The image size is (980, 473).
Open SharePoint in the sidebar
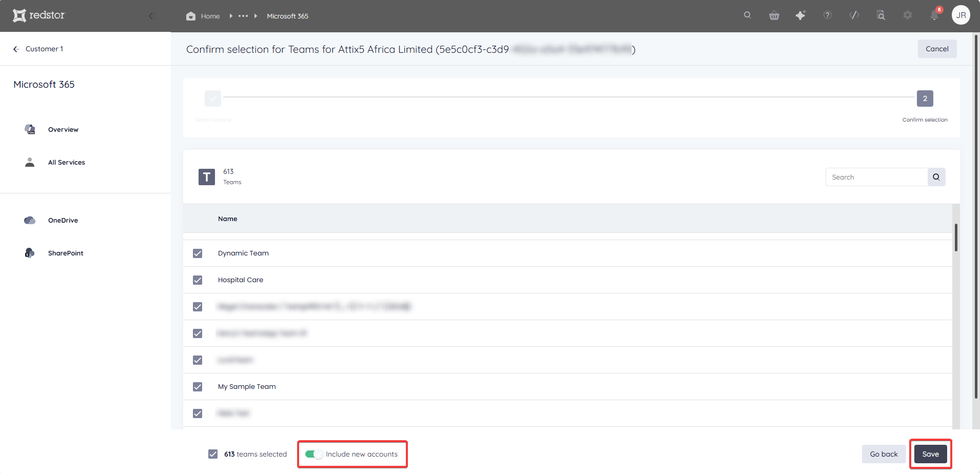point(66,253)
